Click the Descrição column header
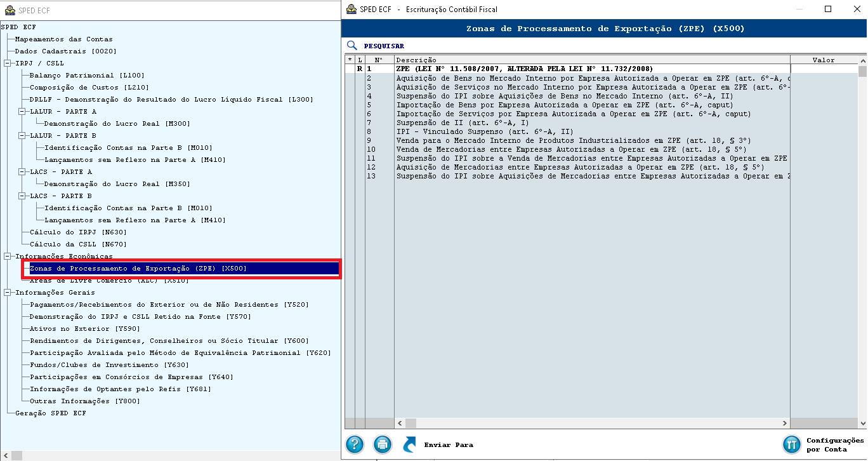Viewport: 868px width, 461px height. [x=592, y=60]
